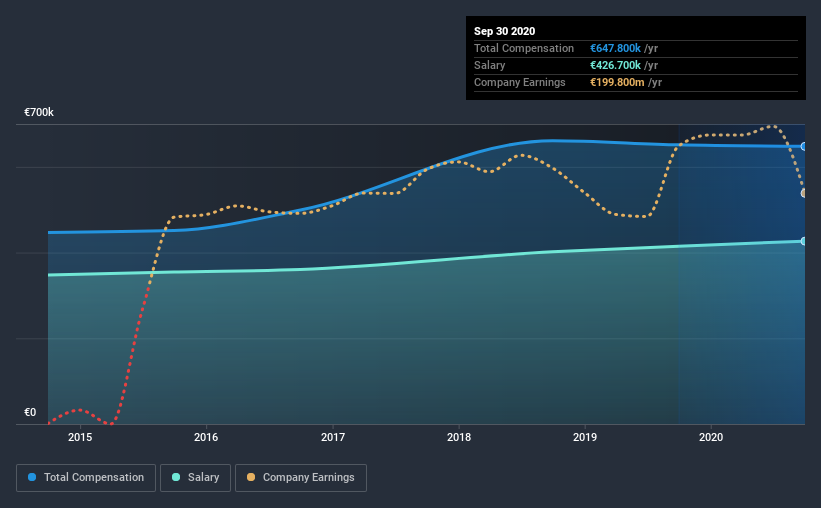Click the €0 y-axis label
Viewport: 821px width, 508px height.
[x=30, y=413]
